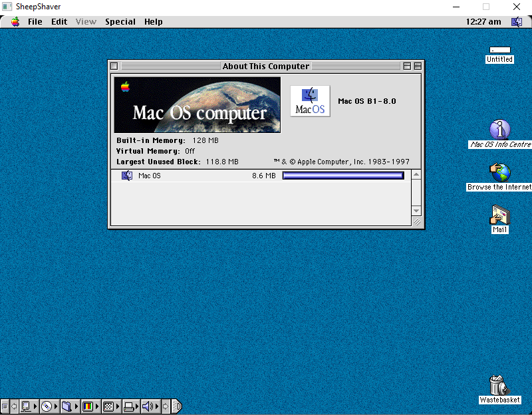Open the greyed-out View menu
Viewport: 532px width, 415px height.
click(x=86, y=22)
